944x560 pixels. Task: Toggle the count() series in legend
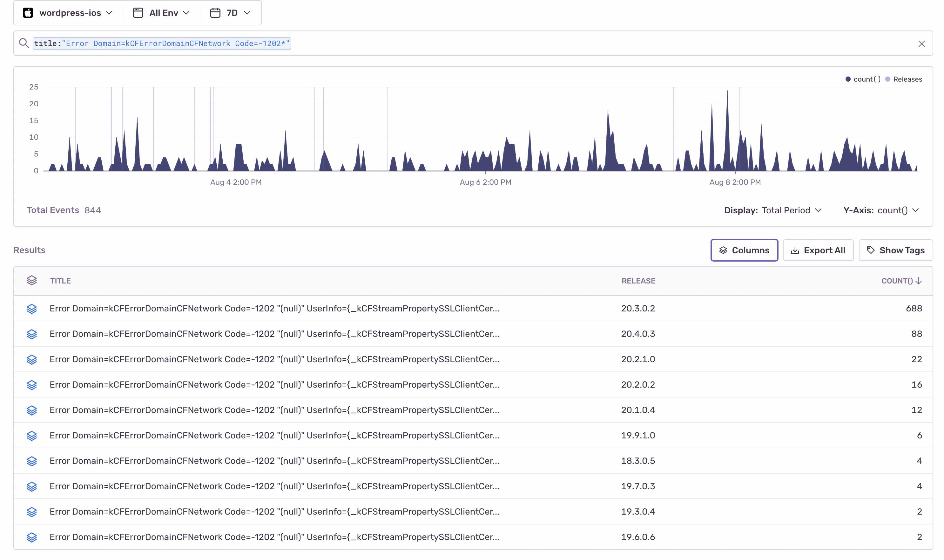pos(863,79)
